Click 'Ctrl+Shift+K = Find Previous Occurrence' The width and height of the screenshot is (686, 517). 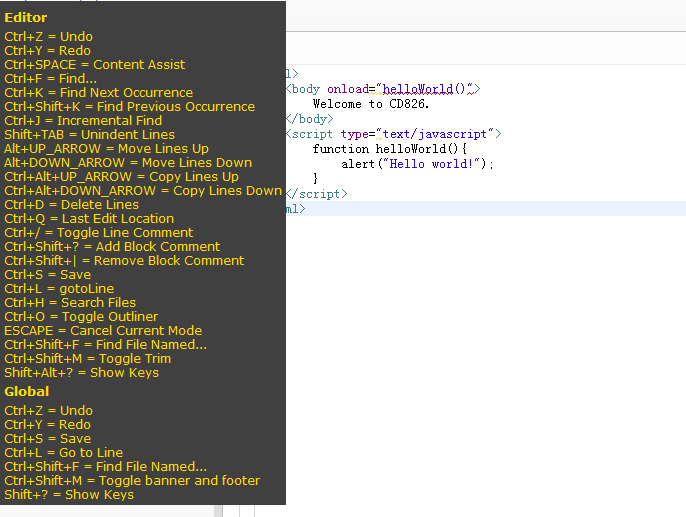130,107
